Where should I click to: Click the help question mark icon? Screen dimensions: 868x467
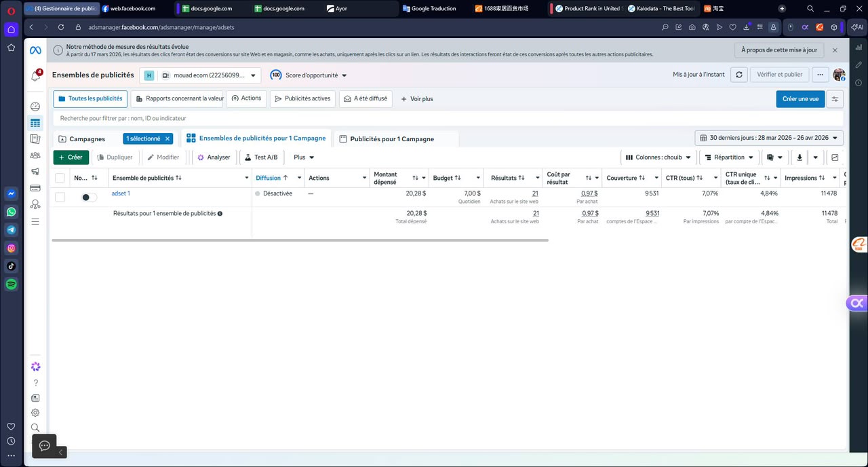[35, 383]
